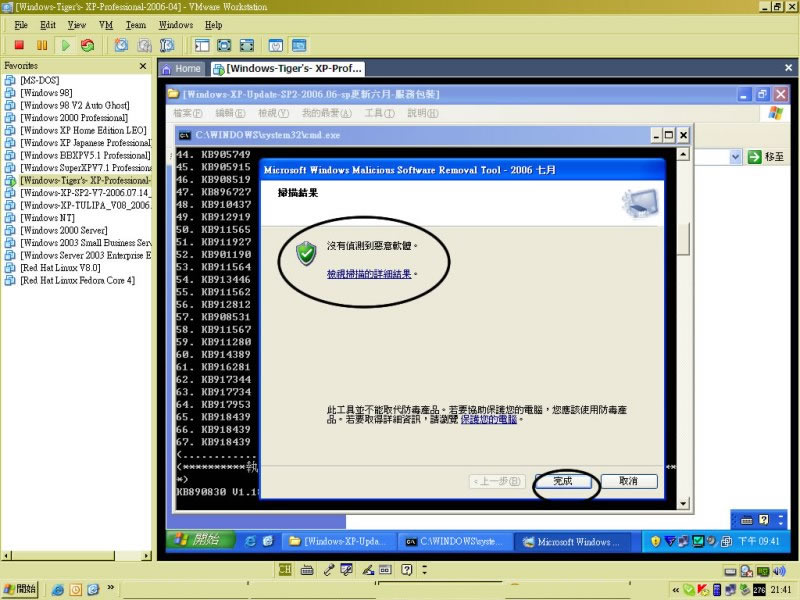The image size is (800, 600).
Task: Click the guest taskbar Microsoft Windows button
Action: pos(571,541)
